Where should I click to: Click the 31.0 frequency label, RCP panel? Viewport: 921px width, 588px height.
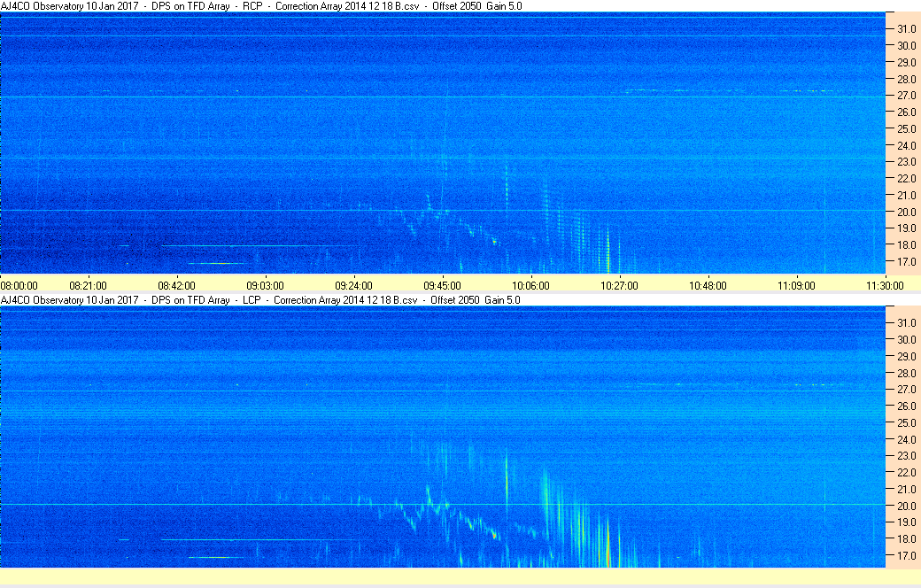906,29
